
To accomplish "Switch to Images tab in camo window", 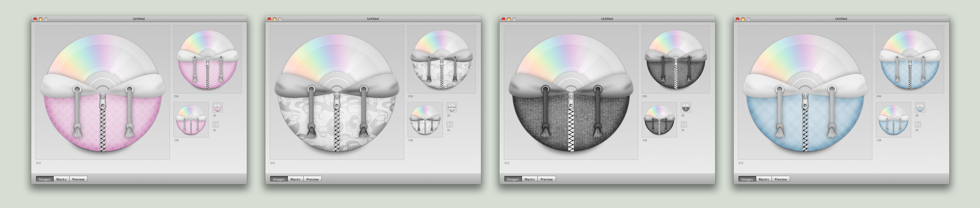I will [x=279, y=179].
